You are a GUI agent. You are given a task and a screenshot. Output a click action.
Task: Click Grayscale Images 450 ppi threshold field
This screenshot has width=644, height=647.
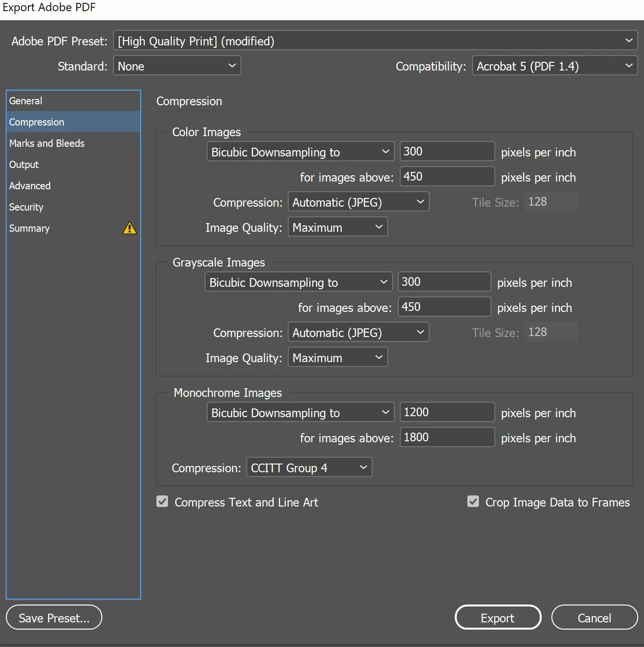(x=444, y=307)
